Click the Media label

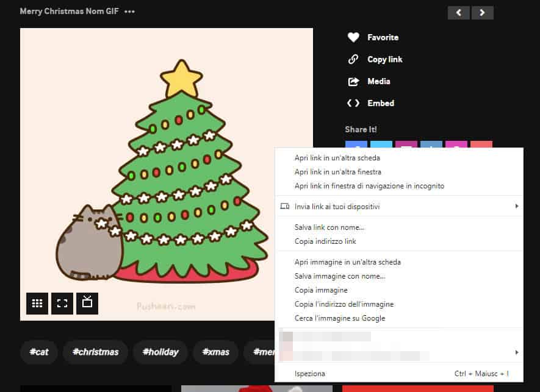tap(379, 82)
